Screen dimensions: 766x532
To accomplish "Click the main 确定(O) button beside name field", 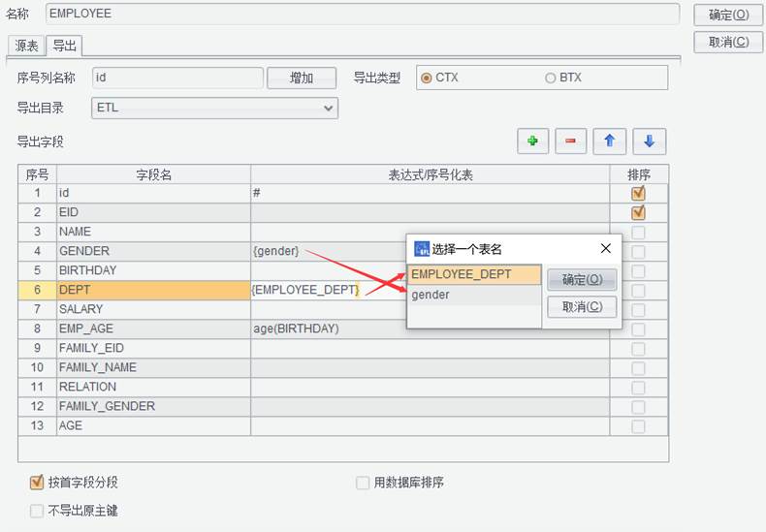I will click(x=728, y=16).
